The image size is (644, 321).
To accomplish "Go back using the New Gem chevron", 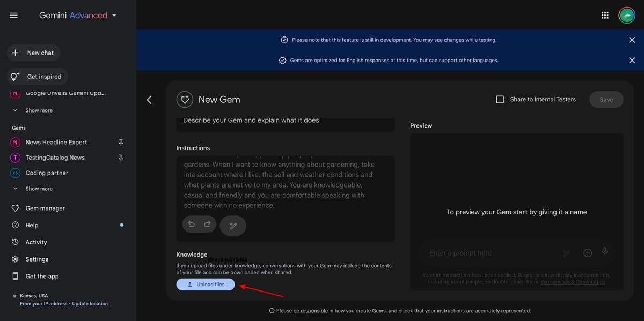I will [149, 99].
